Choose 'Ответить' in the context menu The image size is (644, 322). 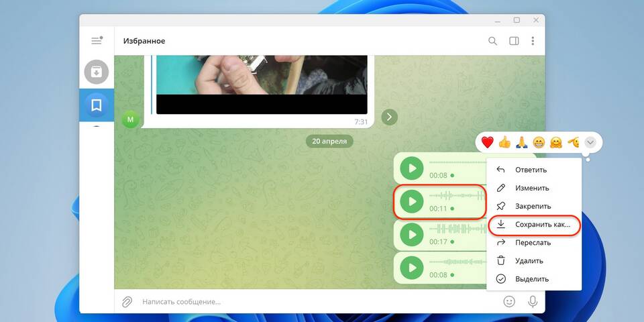[x=531, y=170]
